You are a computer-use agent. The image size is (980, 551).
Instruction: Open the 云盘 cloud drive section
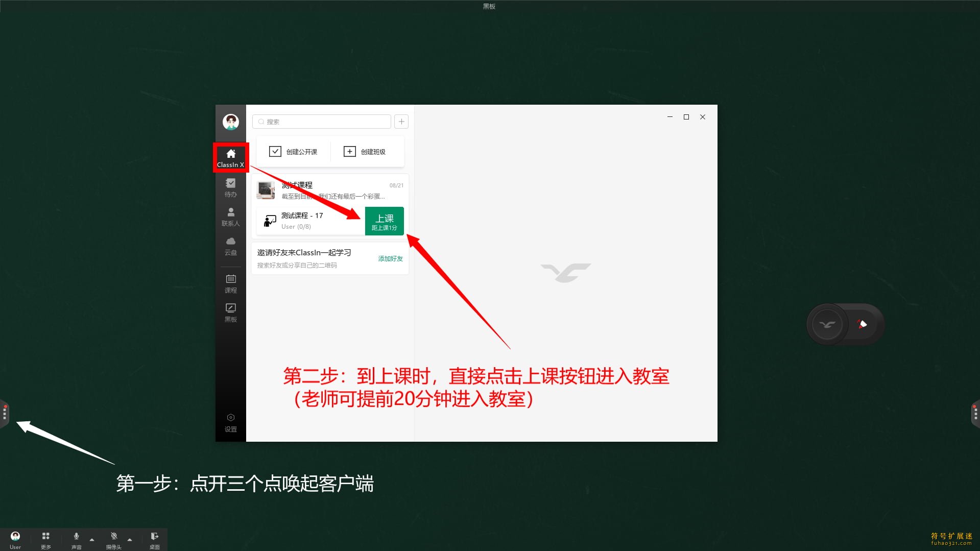coord(231,246)
